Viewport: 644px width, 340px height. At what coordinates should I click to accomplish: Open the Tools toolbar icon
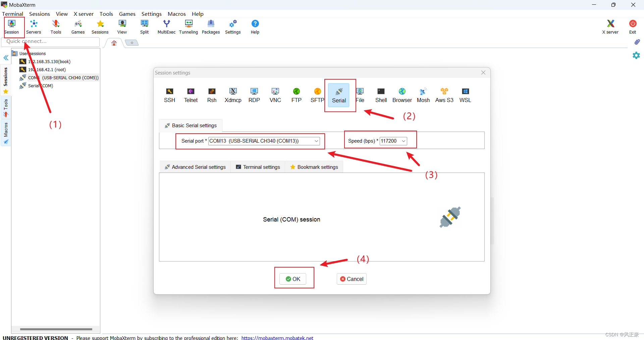56,27
